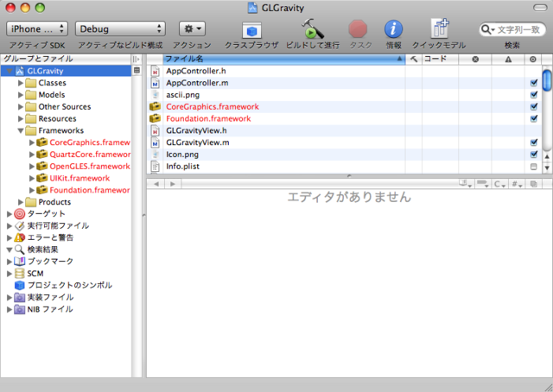Click the toolbar toggle pill button

point(539,8)
